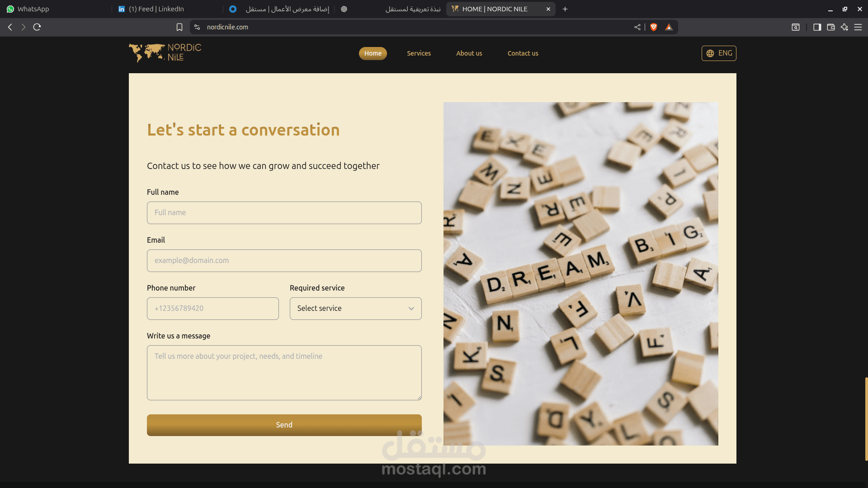Click the globe icon in language button
The image size is (868, 488).
[710, 53]
